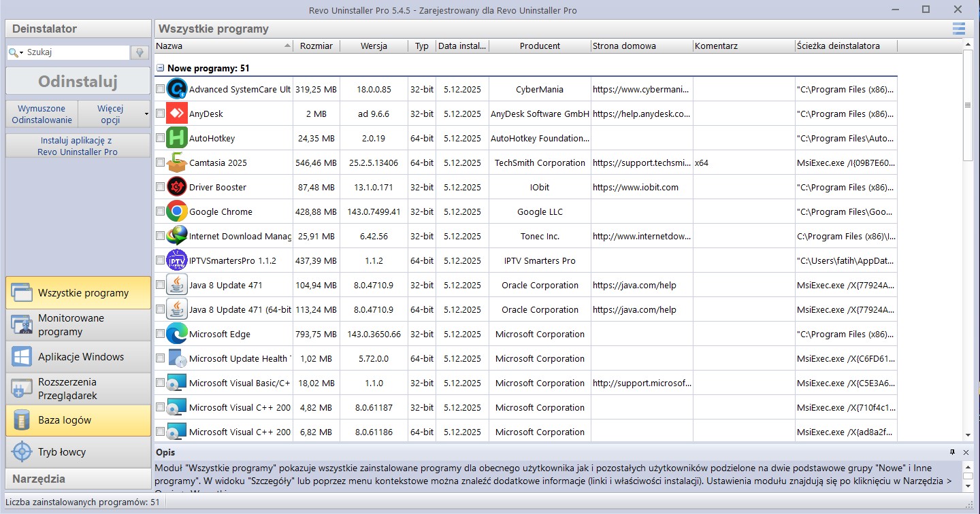Click the Advanced SystemCare program icon
The height and width of the screenshot is (514, 980).
(x=177, y=89)
